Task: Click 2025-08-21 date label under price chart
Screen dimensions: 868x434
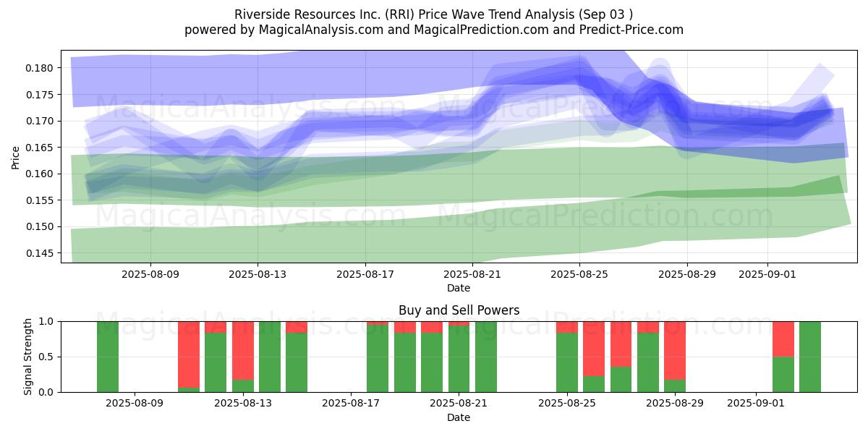Action: pos(472,275)
